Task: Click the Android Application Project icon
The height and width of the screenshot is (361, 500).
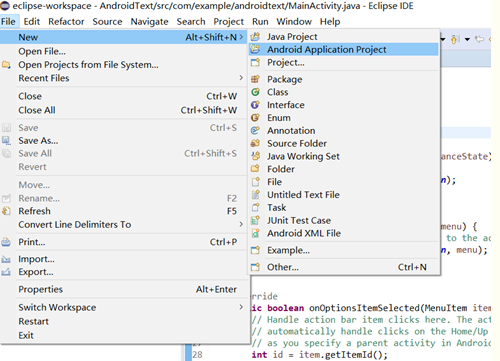Action: click(255, 49)
